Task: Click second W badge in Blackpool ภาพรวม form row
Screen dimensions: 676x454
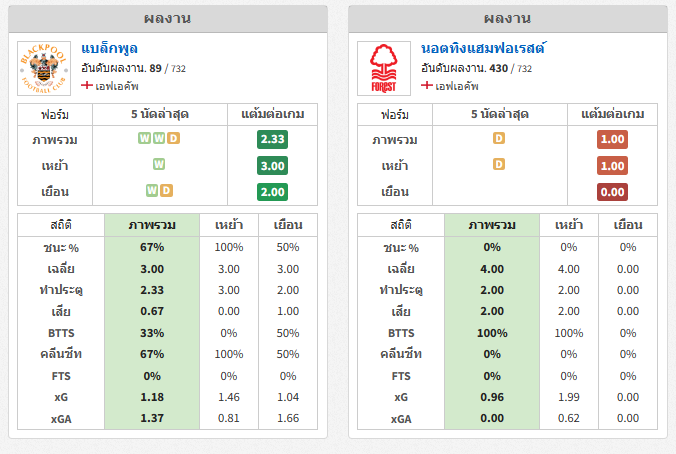Action: click(x=159, y=138)
